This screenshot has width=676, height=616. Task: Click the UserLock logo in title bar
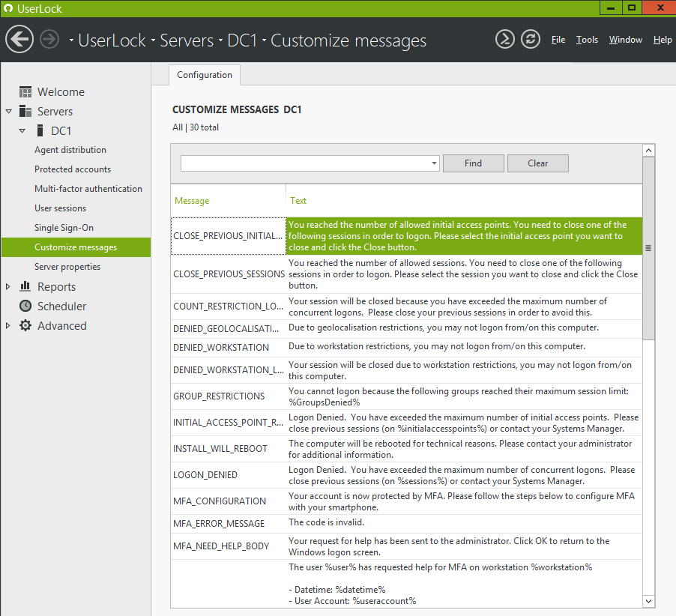tap(8, 8)
